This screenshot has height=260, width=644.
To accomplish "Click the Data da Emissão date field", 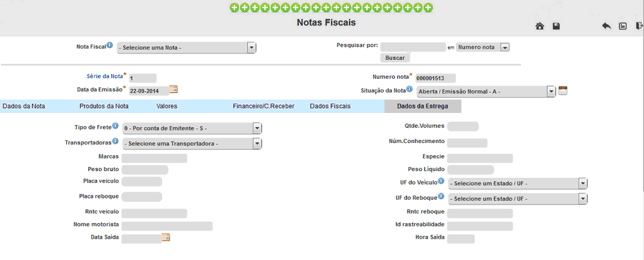I will coord(149,90).
